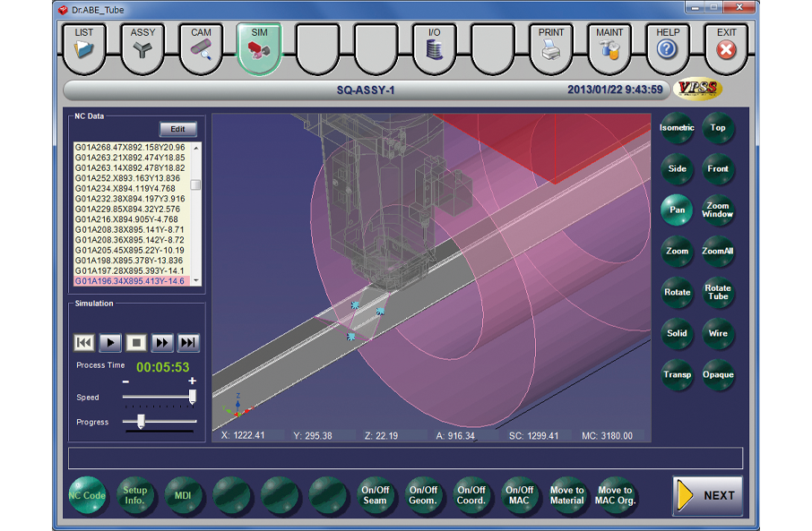Play the simulation
The width and height of the screenshot is (812, 531).
(109, 343)
